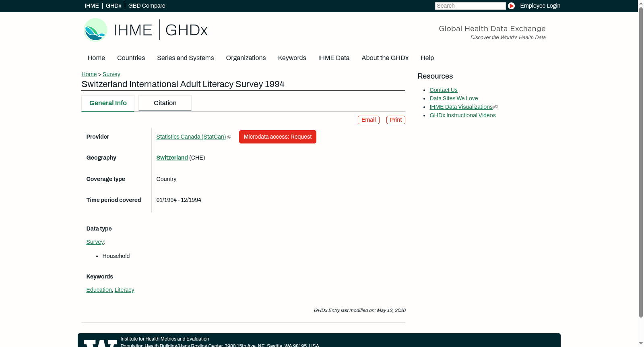Click the Survey breadcrumb link
The height and width of the screenshot is (347, 644).
point(111,74)
